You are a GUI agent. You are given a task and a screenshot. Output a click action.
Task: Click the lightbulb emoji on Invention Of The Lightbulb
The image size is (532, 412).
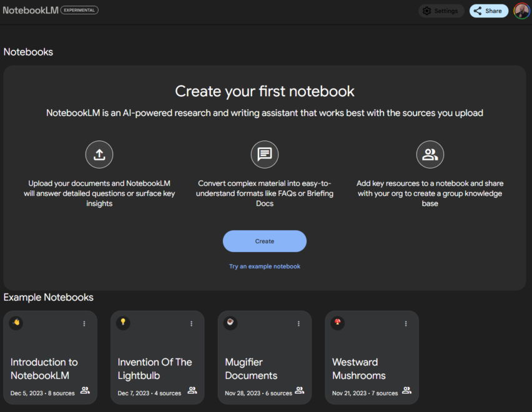coord(122,323)
